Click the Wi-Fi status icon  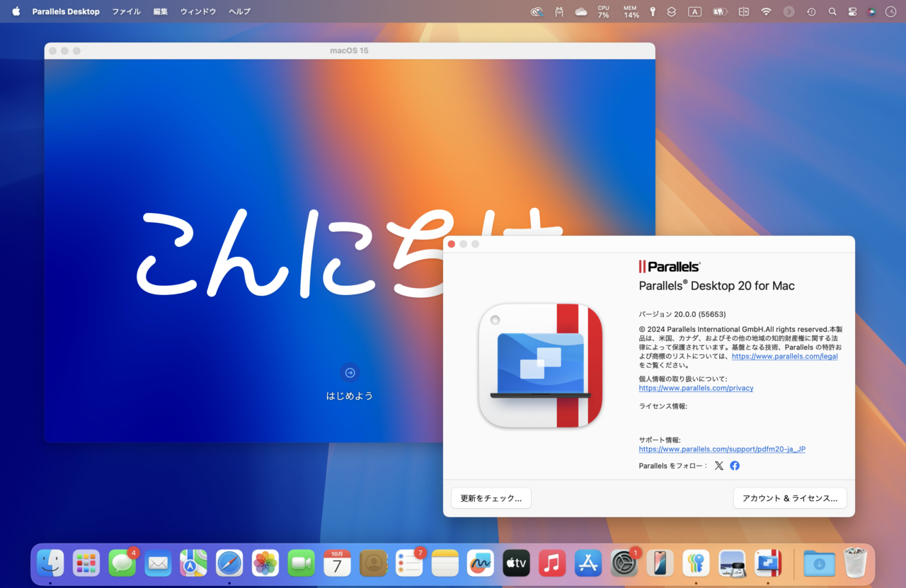point(766,11)
